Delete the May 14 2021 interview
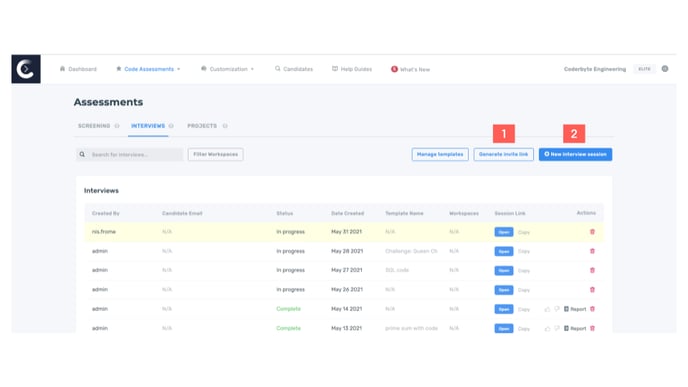This screenshot has height=387, width=688. (592, 309)
